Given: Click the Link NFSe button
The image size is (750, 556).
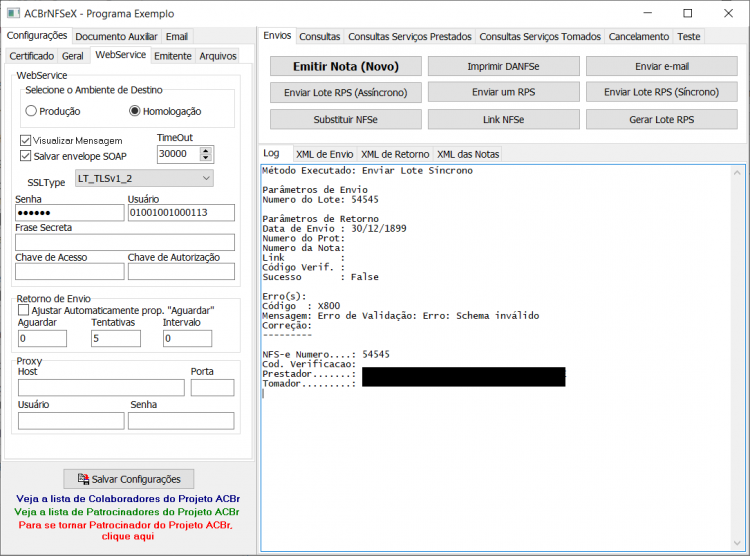Looking at the screenshot, I should 504,119.
